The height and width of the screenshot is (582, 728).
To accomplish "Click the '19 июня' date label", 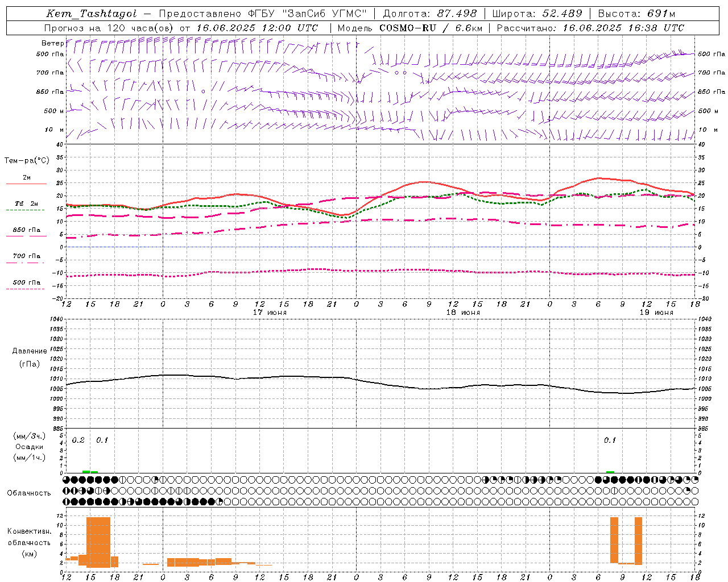I will pos(656,313).
